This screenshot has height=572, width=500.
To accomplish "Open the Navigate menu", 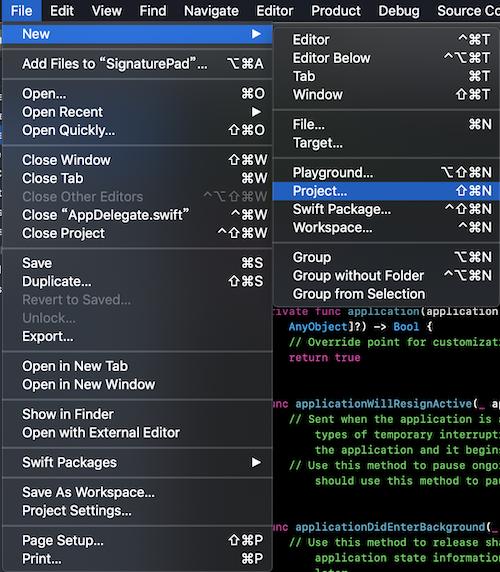I will tap(211, 11).
